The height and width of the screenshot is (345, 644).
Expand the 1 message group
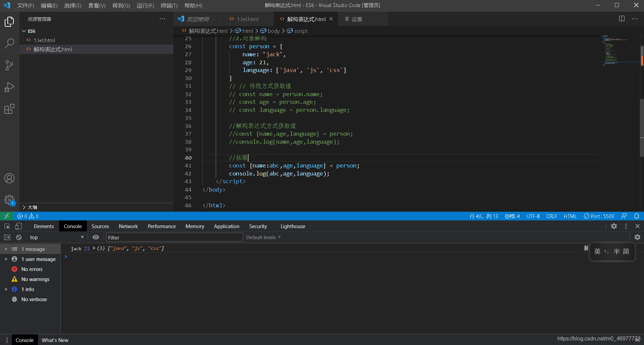tap(6, 249)
